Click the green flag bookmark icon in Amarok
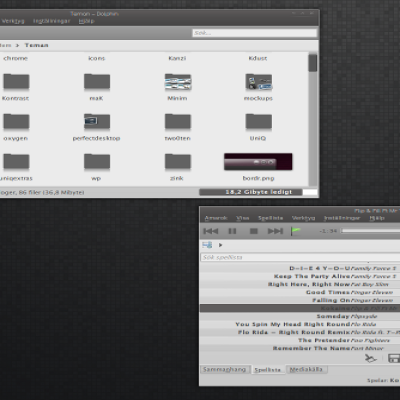 [x=295, y=231]
